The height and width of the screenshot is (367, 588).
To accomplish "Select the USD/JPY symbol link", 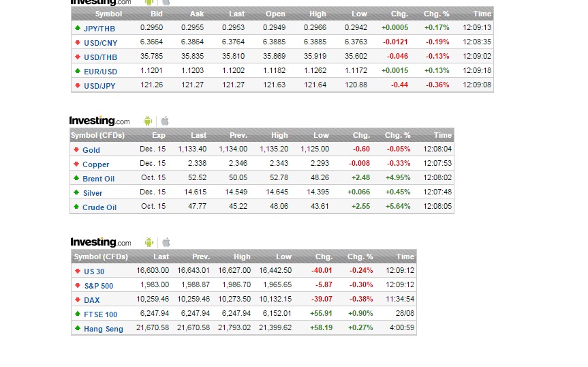I will click(x=100, y=86).
